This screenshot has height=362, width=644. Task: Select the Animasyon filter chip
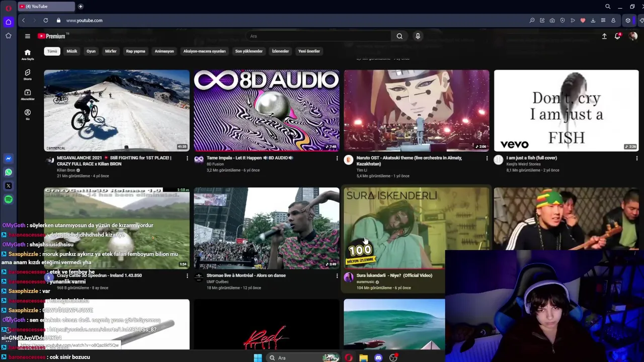click(x=164, y=51)
